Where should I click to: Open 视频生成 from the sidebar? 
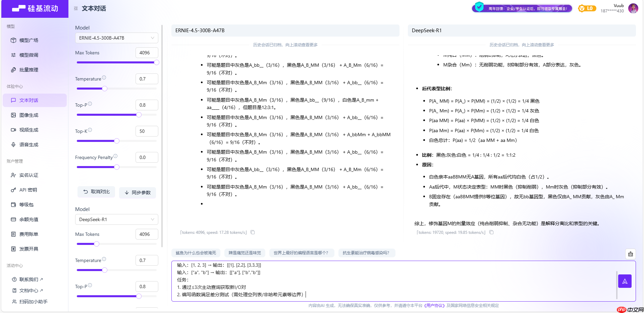coord(29,130)
